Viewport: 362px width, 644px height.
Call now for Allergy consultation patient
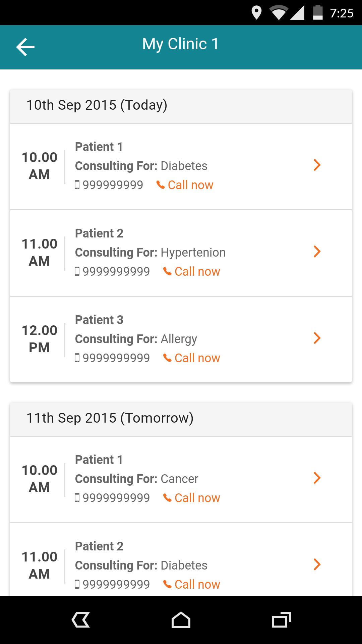(x=197, y=358)
